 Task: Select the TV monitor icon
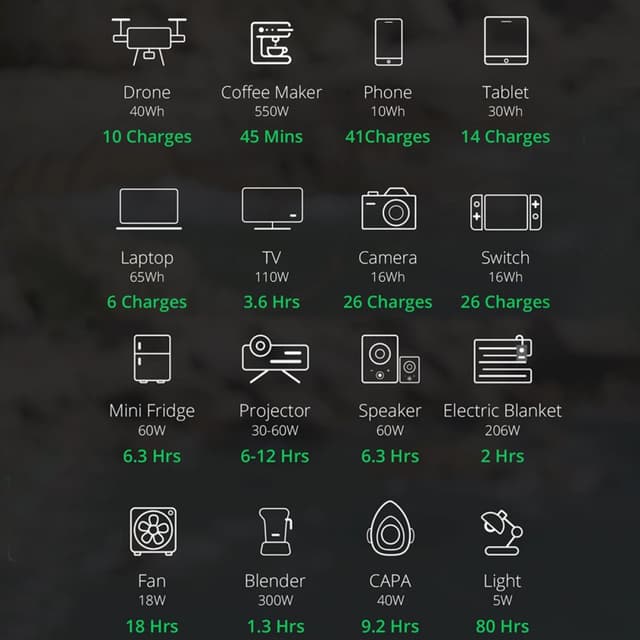pos(272,209)
